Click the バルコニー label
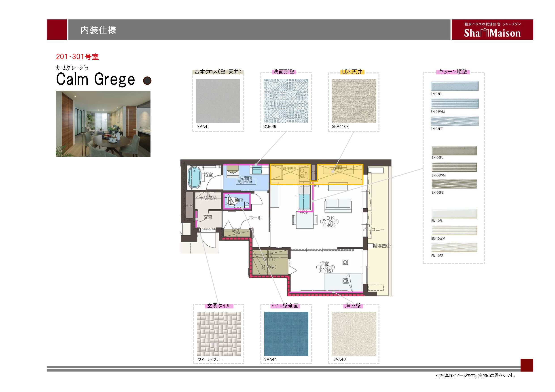Image resolution: width=555 pixels, height=392 pixels. 373,229
